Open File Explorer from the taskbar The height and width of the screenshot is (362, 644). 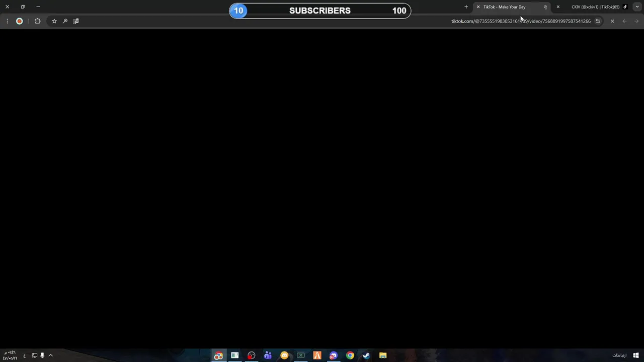click(383, 355)
